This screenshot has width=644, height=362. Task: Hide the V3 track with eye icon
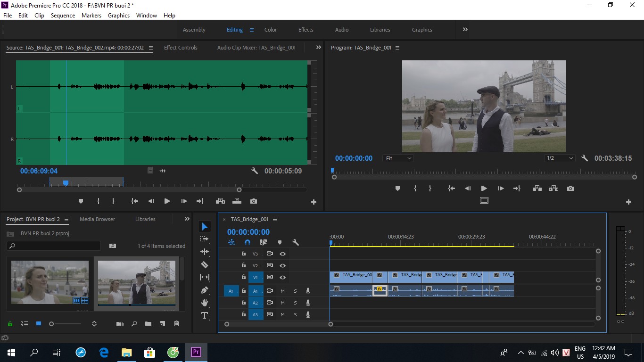coord(282,254)
